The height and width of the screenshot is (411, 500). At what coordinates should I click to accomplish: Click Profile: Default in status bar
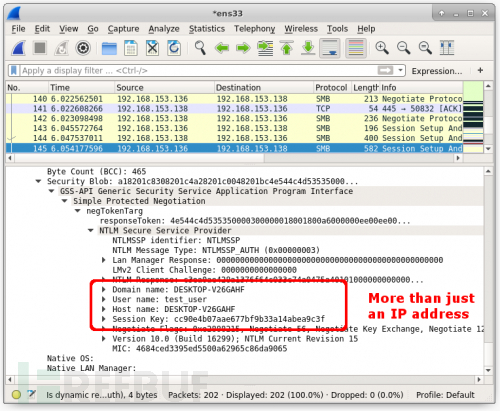tap(445, 395)
